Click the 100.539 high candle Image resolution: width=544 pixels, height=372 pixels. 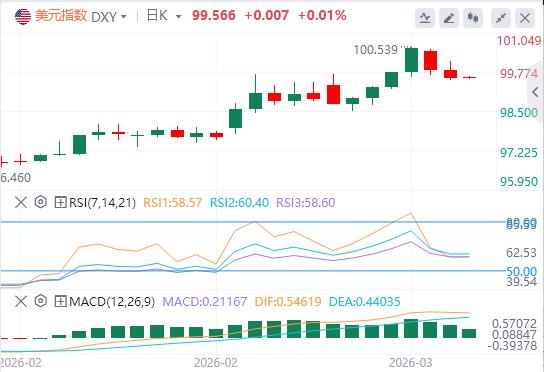click(411, 60)
